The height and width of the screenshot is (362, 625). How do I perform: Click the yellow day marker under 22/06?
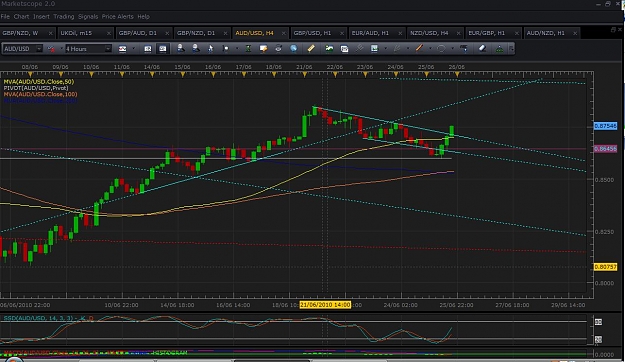click(x=335, y=74)
